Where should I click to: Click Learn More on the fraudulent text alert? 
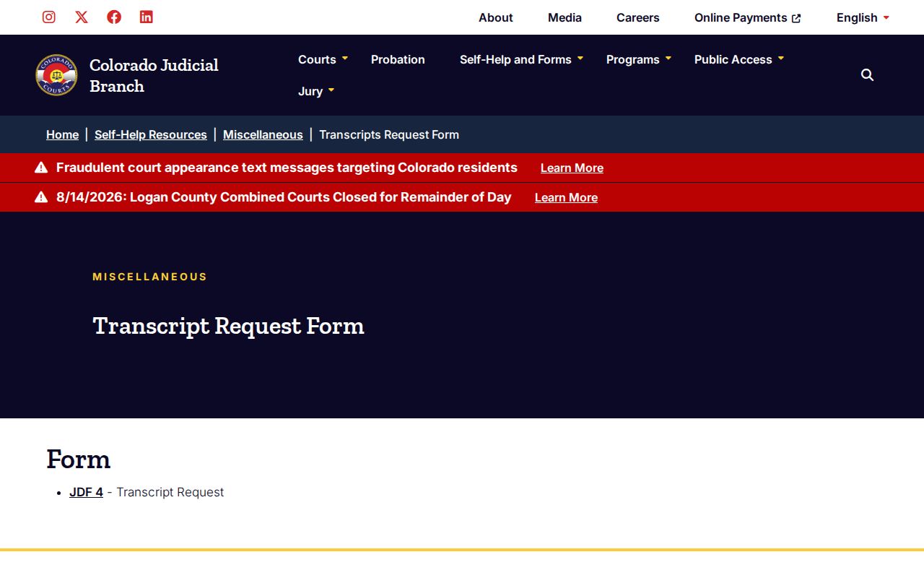click(x=572, y=168)
